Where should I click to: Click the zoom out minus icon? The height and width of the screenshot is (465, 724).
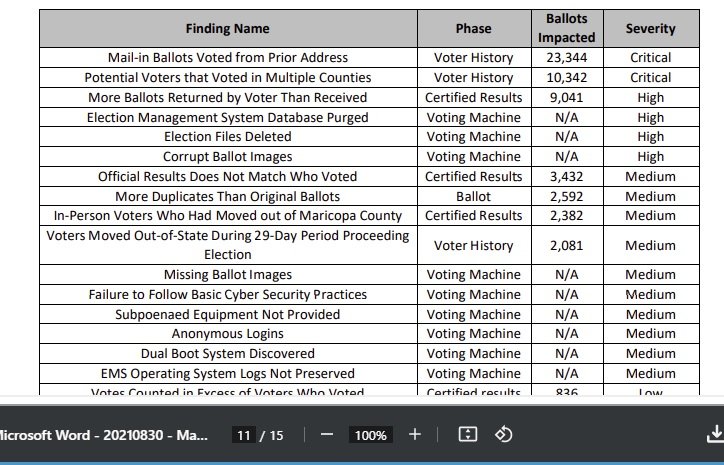coord(327,435)
